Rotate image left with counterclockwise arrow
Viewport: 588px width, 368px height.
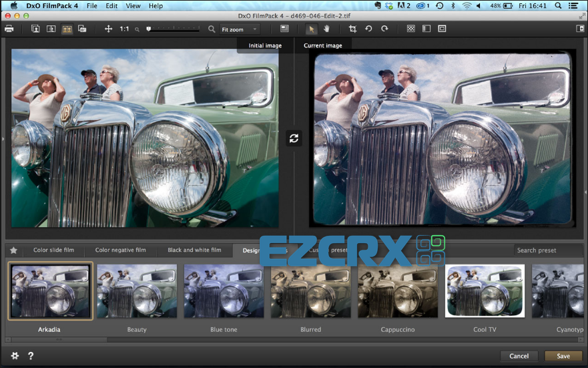(368, 29)
